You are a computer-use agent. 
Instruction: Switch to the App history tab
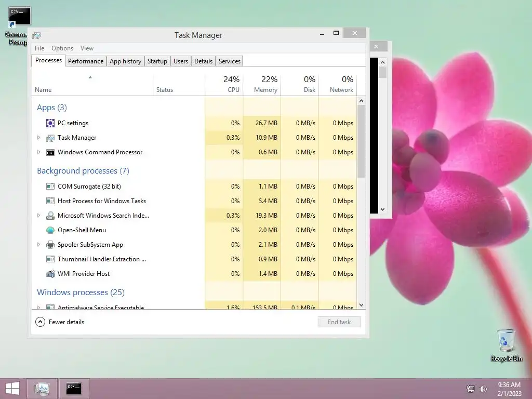click(x=125, y=61)
